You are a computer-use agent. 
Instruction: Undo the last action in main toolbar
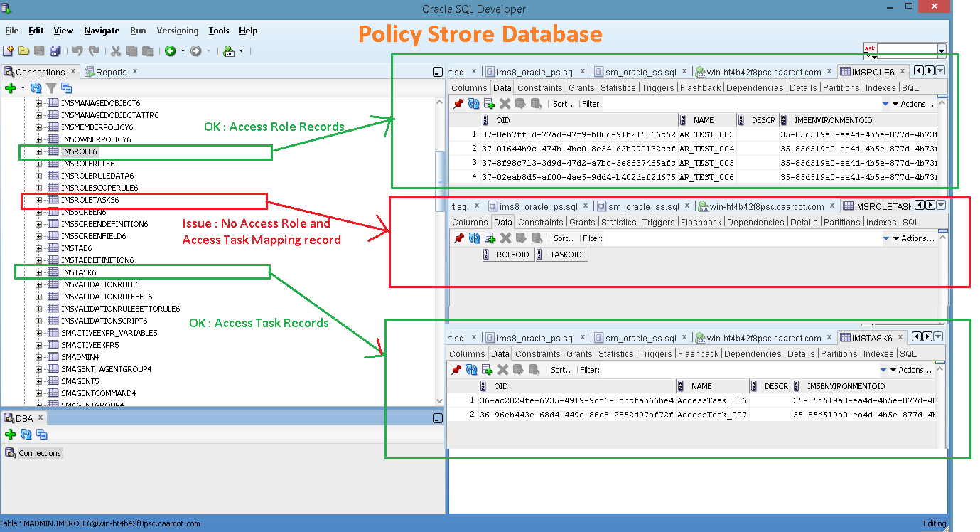(x=77, y=51)
